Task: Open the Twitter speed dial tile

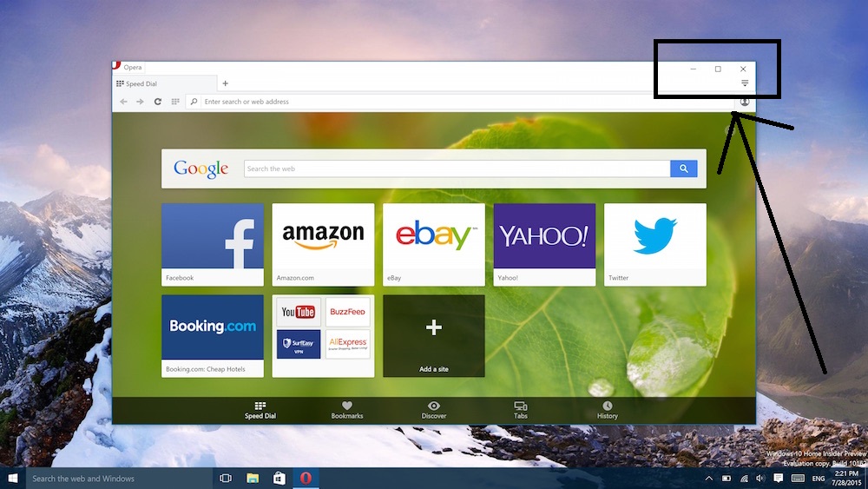Action: click(x=655, y=245)
